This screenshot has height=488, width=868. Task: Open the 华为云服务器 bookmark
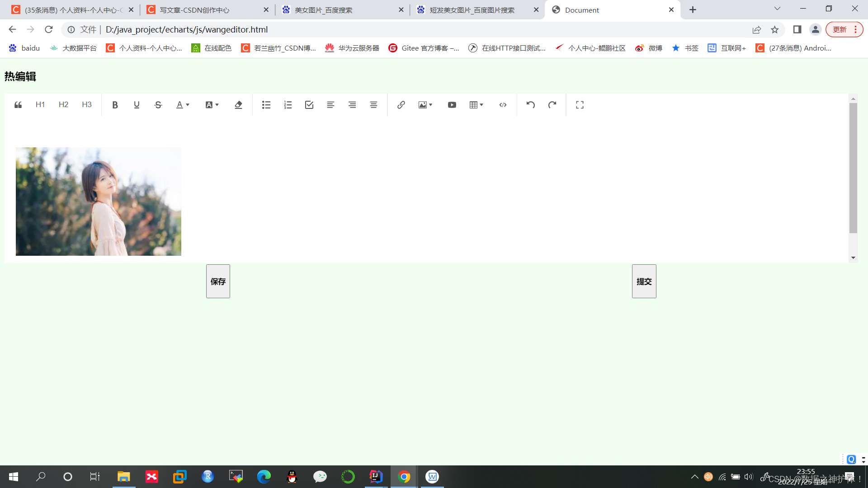(352, 48)
